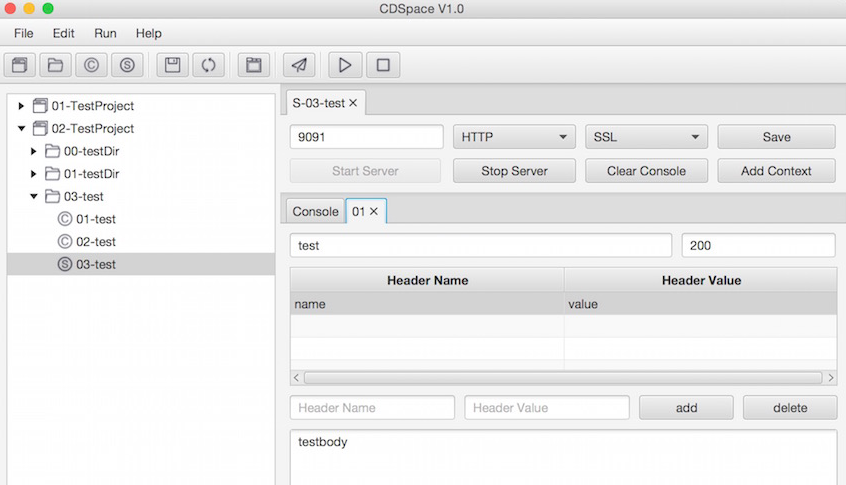The image size is (846, 485).
Task: Close the 01 context tab
Action: click(x=373, y=211)
